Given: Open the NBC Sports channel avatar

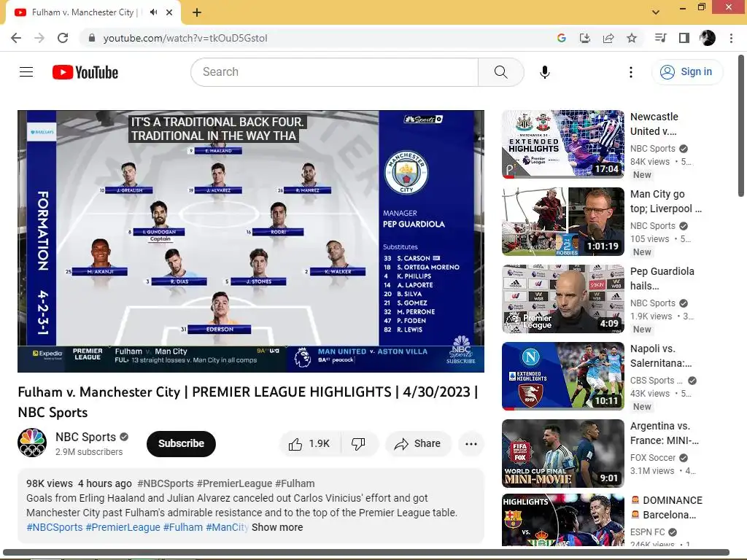Looking at the screenshot, I should (32, 443).
